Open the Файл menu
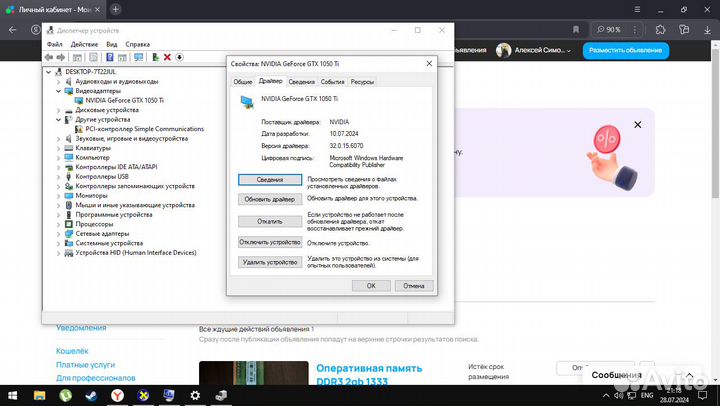 click(55, 45)
